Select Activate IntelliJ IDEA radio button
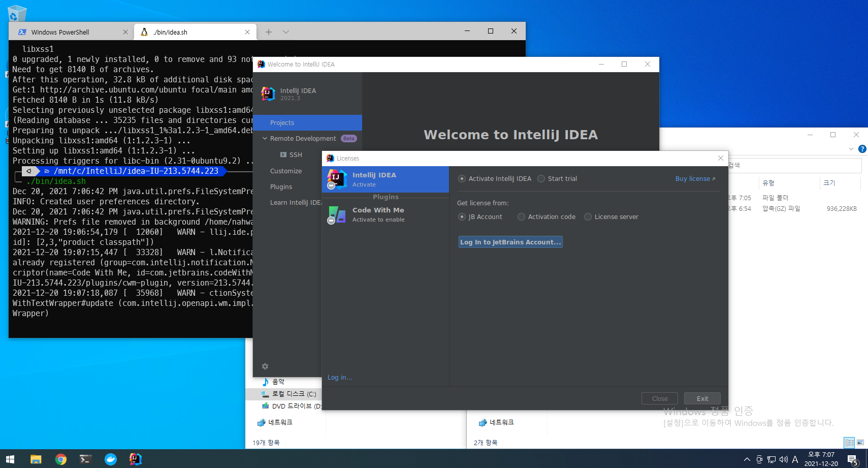Image resolution: width=868 pixels, height=468 pixels. click(x=462, y=179)
